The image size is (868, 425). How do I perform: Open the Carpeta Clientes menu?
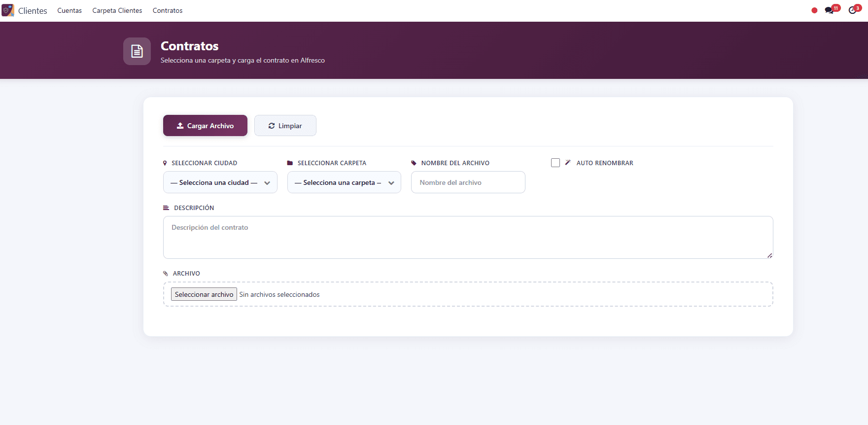pos(117,10)
